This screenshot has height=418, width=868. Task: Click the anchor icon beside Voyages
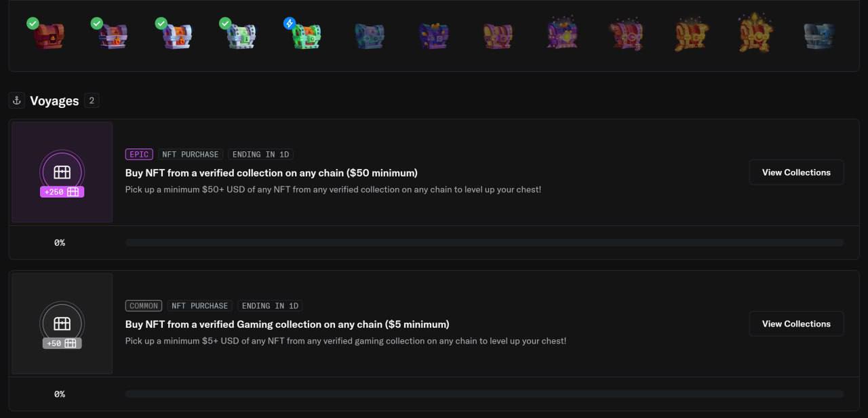click(17, 100)
